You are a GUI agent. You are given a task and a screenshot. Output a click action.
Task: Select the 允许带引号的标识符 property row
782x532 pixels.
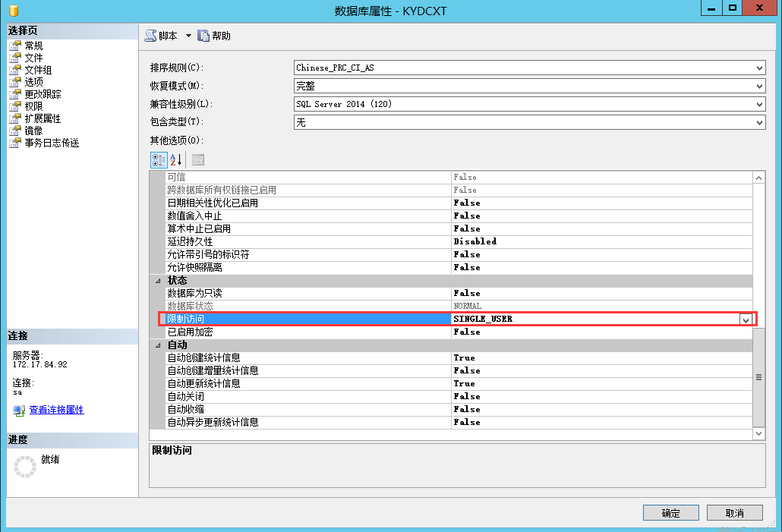(459, 255)
